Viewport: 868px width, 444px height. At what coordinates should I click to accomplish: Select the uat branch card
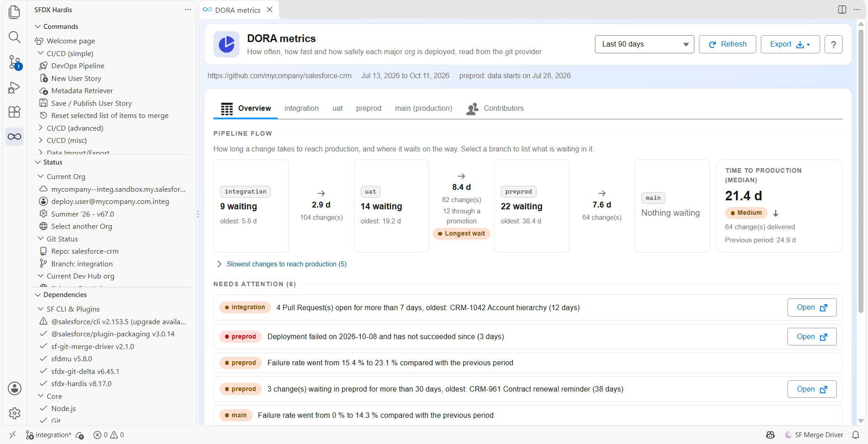point(391,206)
